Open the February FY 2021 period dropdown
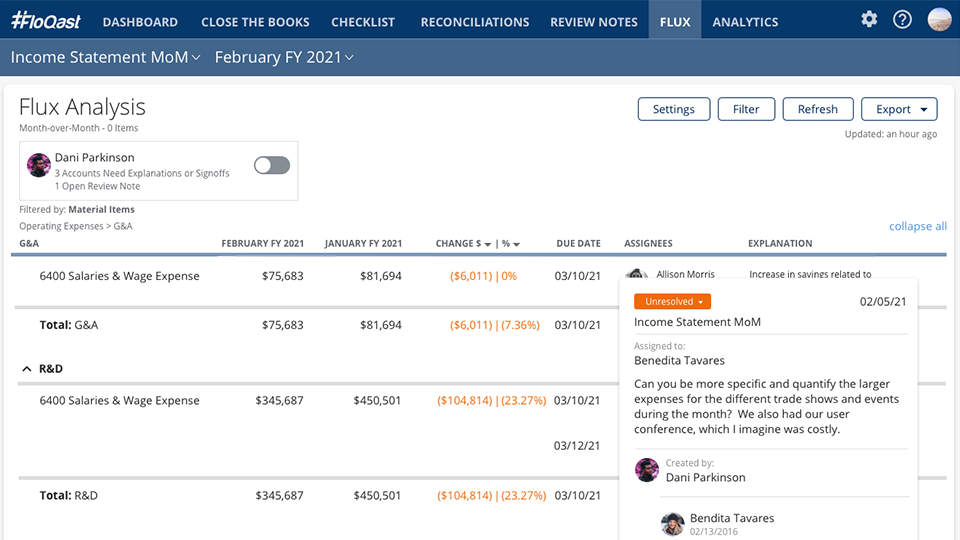 point(284,58)
